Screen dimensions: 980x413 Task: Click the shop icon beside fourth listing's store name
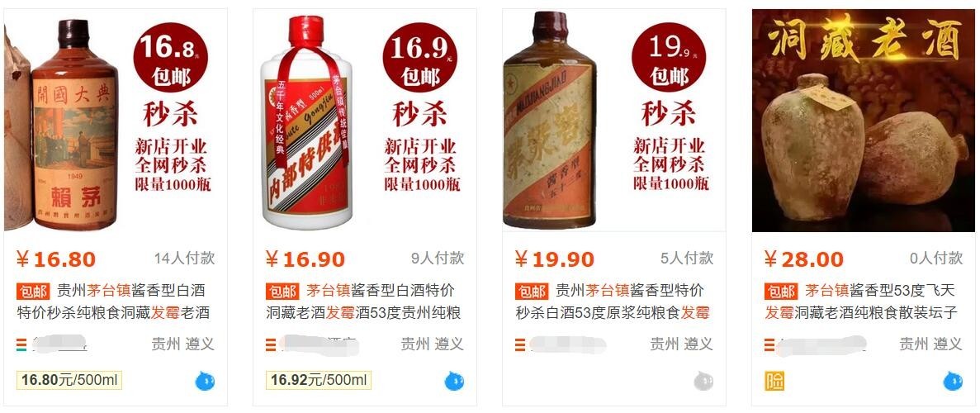[769, 344]
